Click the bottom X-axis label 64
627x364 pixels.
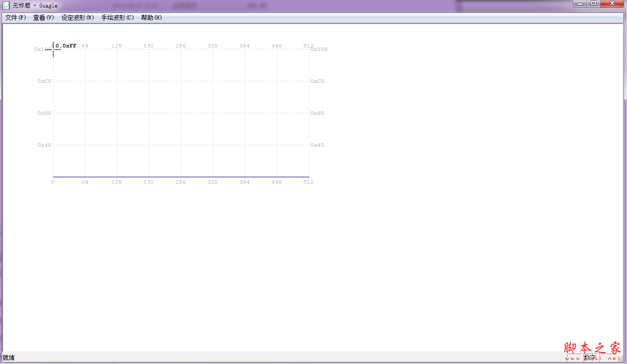pyautogui.click(x=85, y=182)
